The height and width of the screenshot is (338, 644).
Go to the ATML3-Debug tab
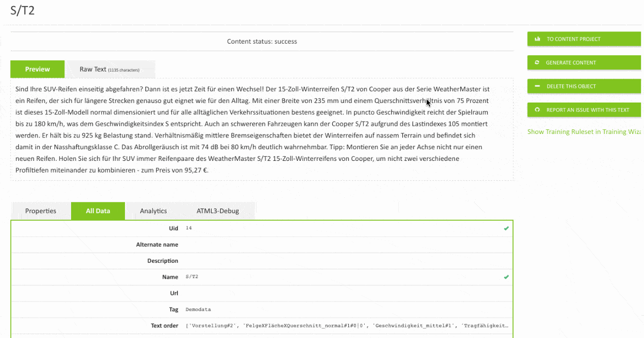(x=217, y=211)
